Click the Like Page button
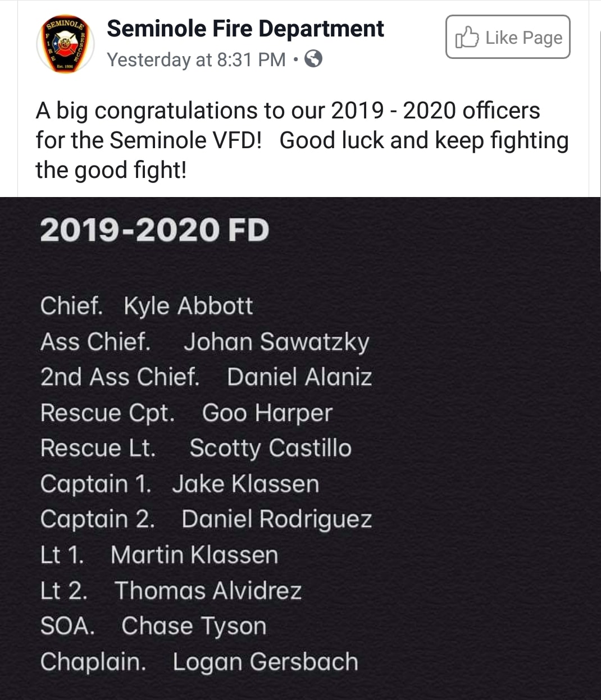The height and width of the screenshot is (700, 601). tap(508, 37)
